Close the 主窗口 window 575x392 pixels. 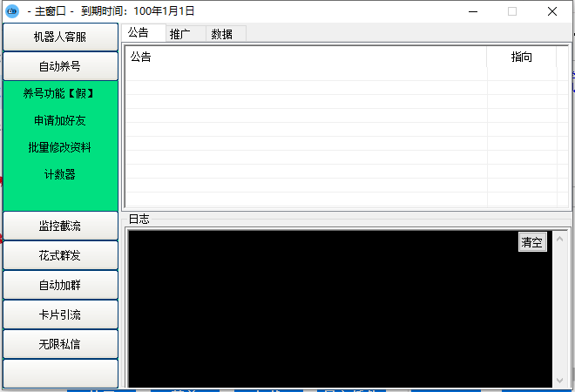point(552,11)
